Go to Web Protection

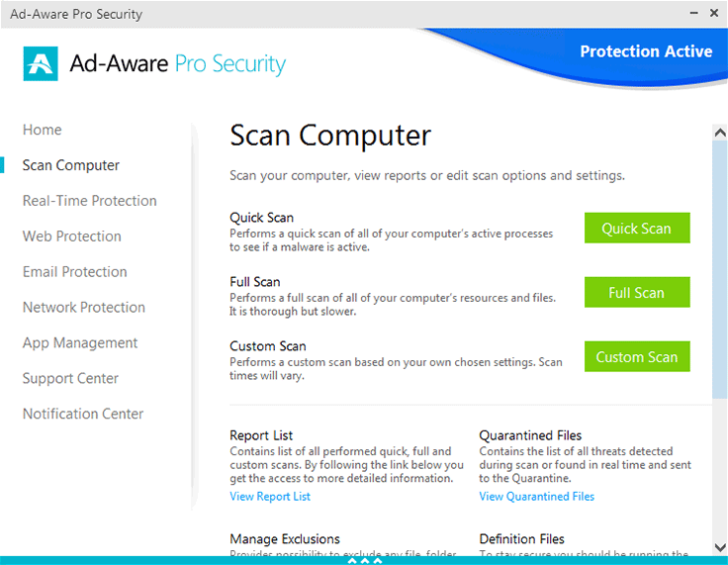coord(72,236)
